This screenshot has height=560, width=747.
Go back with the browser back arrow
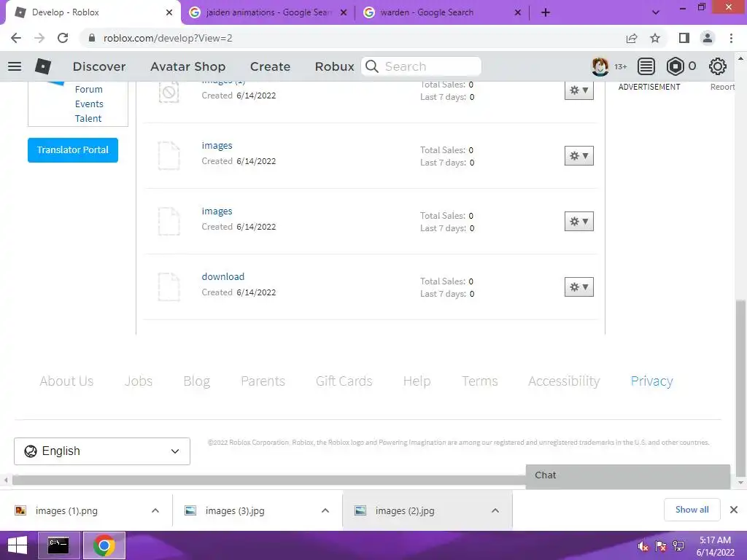(16, 38)
